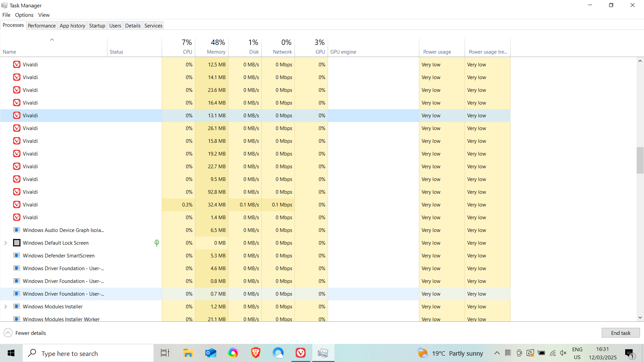Sort by the Power usage column header
Image resolution: width=644 pixels, height=362 pixels.
click(x=442, y=47)
